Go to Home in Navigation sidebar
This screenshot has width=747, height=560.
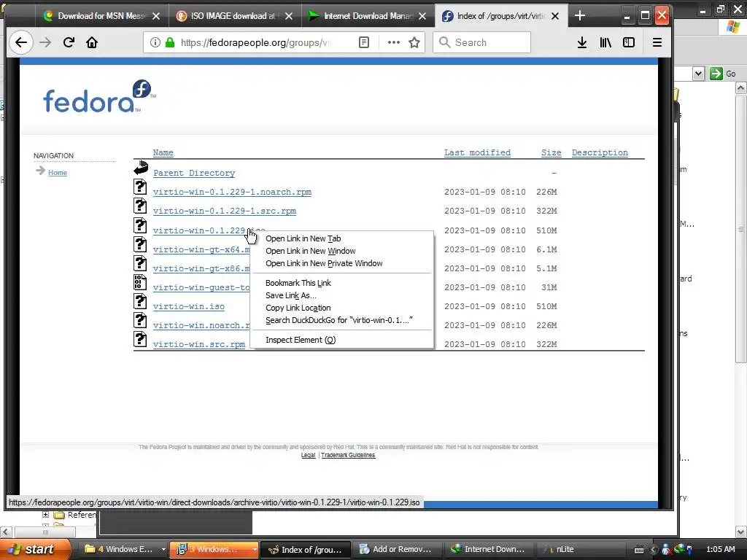point(57,172)
